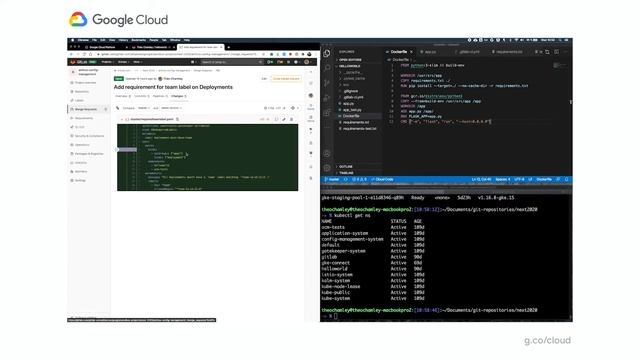Click Cloud Code item in VS Code status bar

[382, 179]
